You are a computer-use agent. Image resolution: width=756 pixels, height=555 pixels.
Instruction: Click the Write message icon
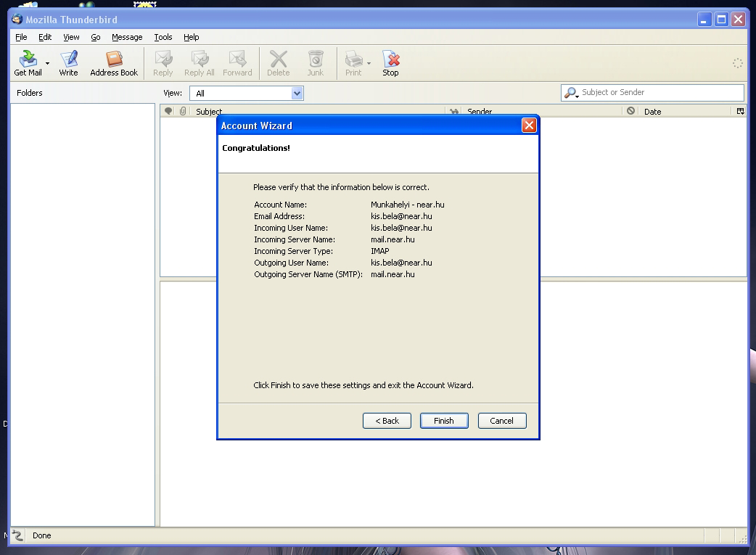click(x=69, y=59)
